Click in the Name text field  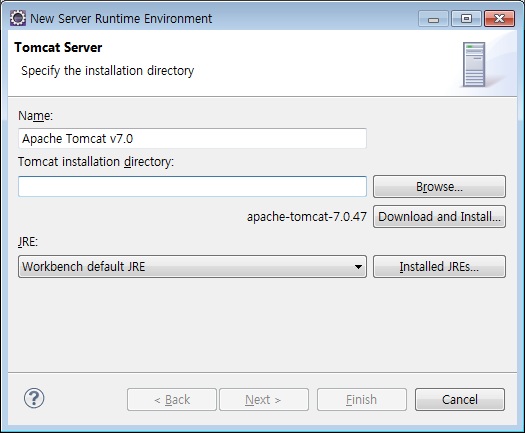coord(192,138)
